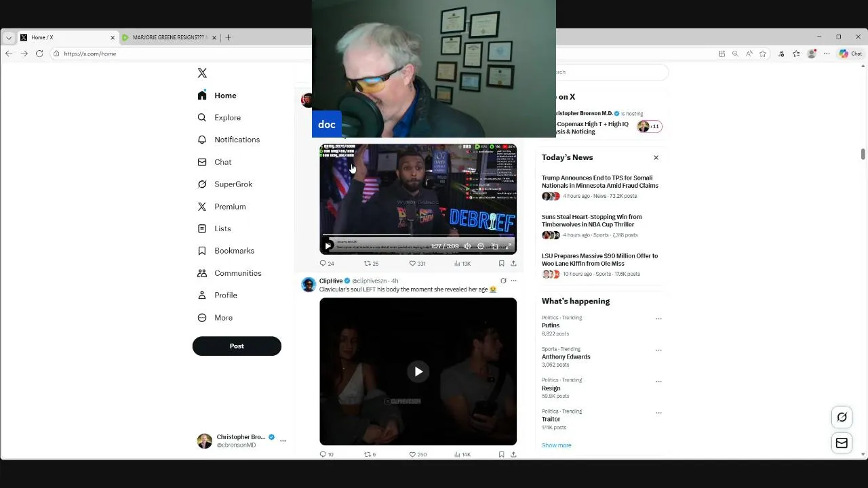868x488 pixels.
Task: Click the Lists icon in the sidebar
Action: (202, 228)
